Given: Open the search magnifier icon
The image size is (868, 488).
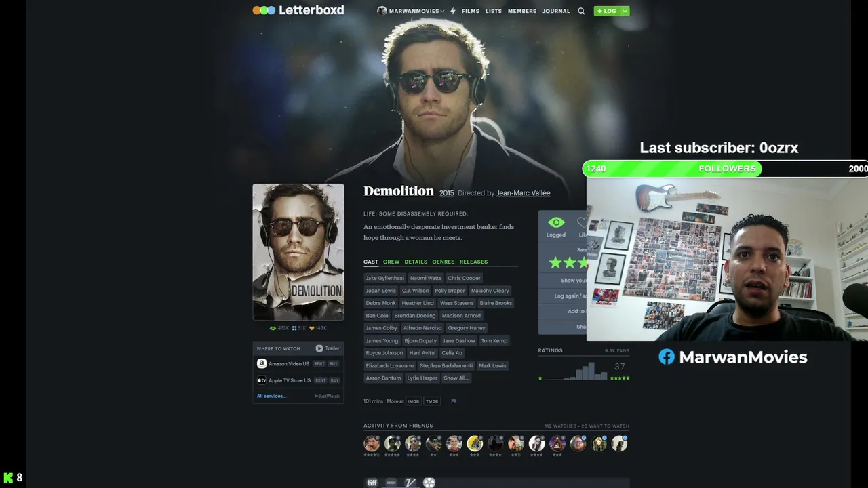Looking at the screenshot, I should tap(581, 11).
